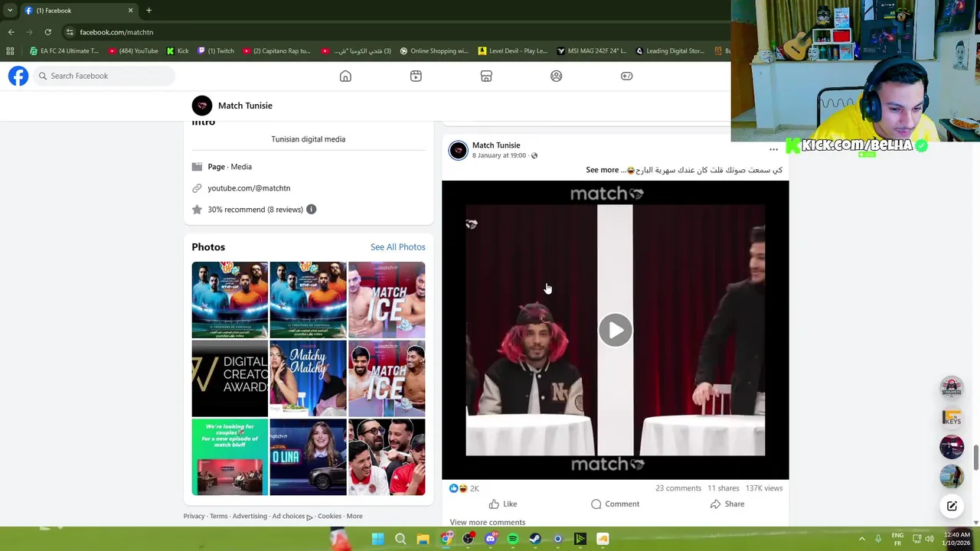Screen dimensions: 980x551
Task: Open the EA FC 24 Ultimate bookmark
Action: (64, 51)
